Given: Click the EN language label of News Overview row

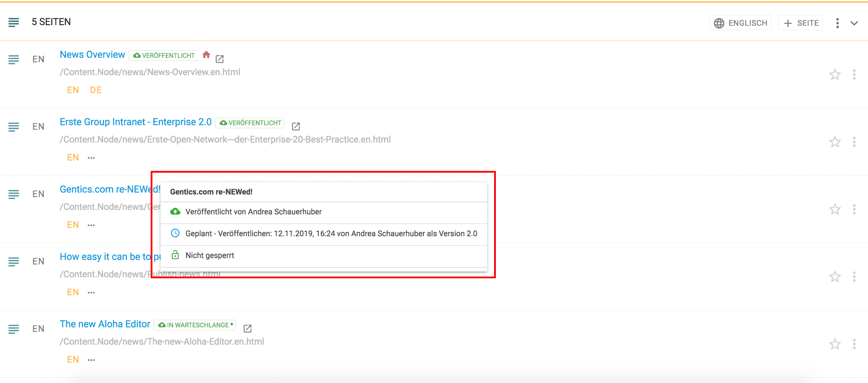Looking at the screenshot, I should tap(38, 59).
